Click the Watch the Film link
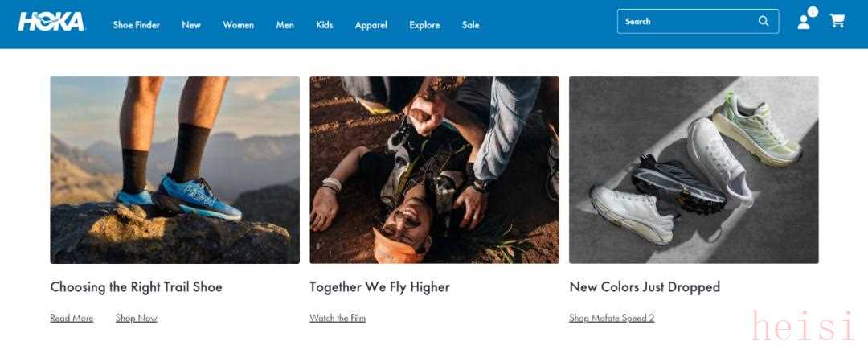This screenshot has height=350, width=868. 338,318
